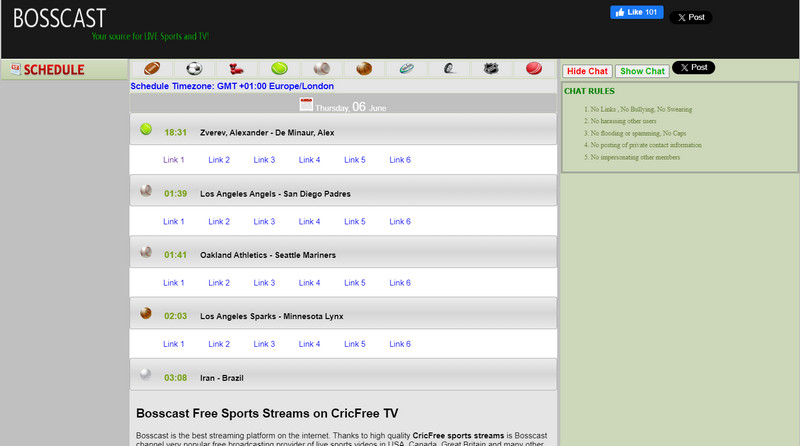Select the red cricket ball filter icon
The image size is (800, 446).
(534, 68)
